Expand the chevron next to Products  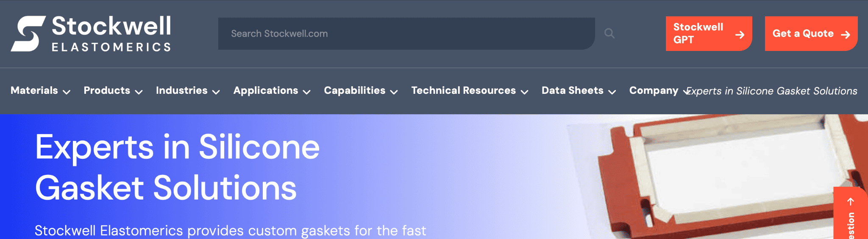click(139, 92)
